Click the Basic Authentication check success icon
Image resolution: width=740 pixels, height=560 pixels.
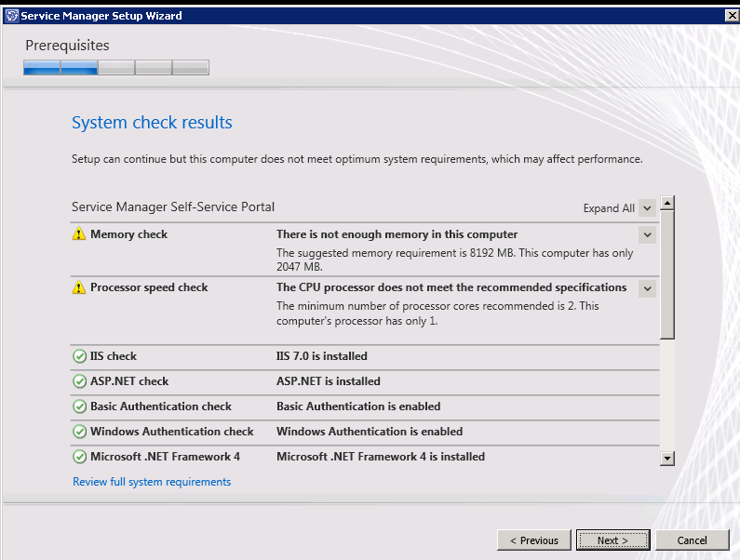79,407
